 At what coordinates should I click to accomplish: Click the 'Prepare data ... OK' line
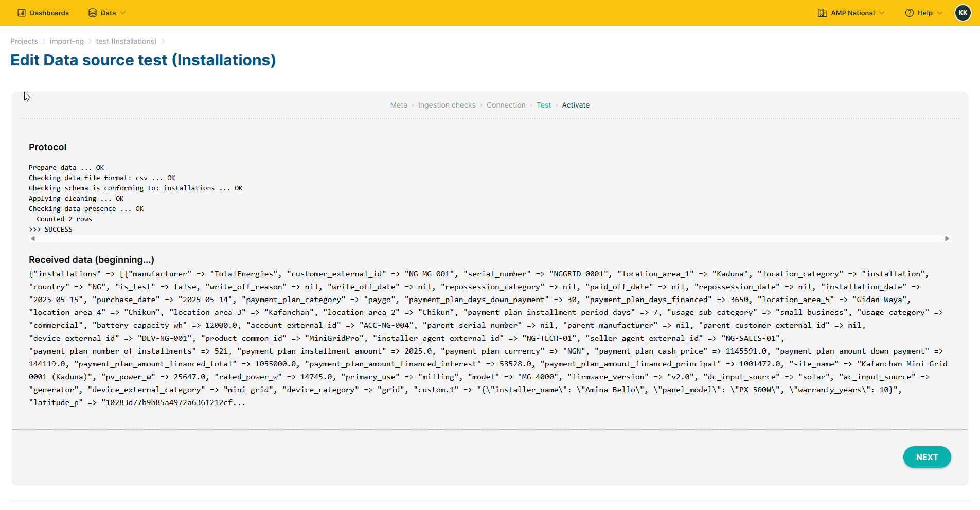tap(66, 168)
